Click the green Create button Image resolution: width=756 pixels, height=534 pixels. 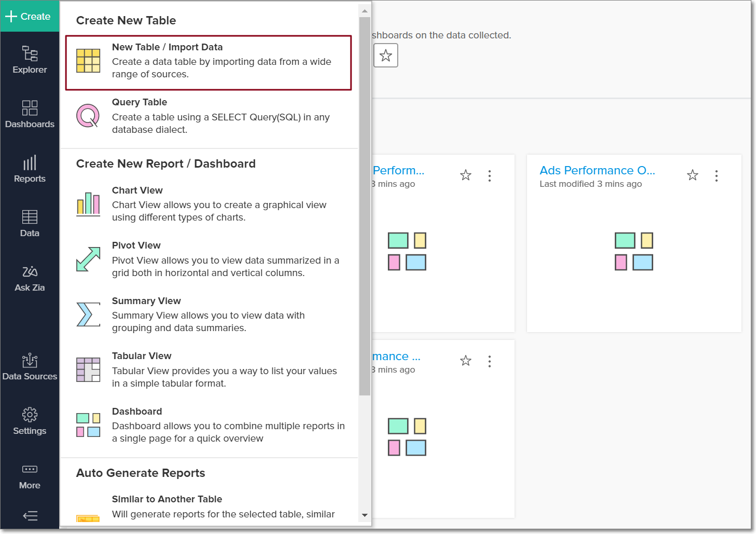[29, 16]
